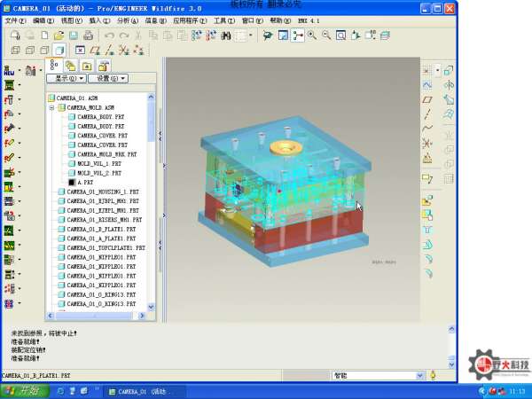This screenshot has height=399, width=532.
Task: Click the light bulb icon in status bar
Action: coord(433,375)
